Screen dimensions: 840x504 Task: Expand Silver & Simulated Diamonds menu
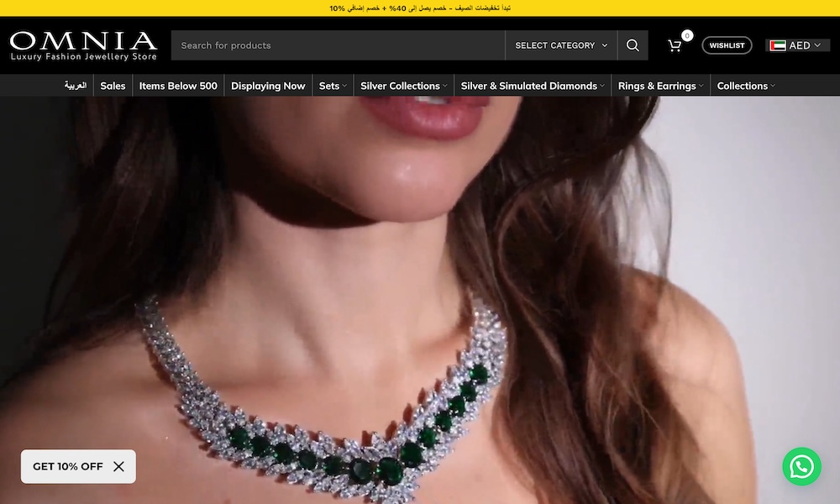533,86
